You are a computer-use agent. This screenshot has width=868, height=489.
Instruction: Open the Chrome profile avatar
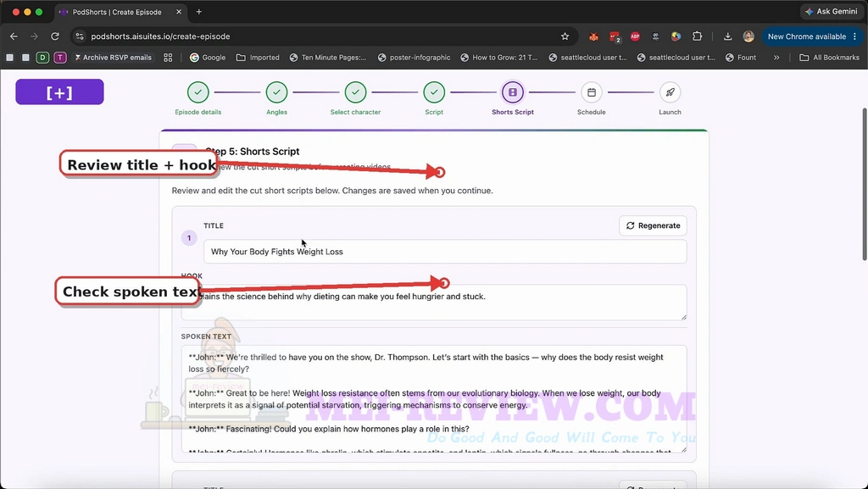pos(748,36)
